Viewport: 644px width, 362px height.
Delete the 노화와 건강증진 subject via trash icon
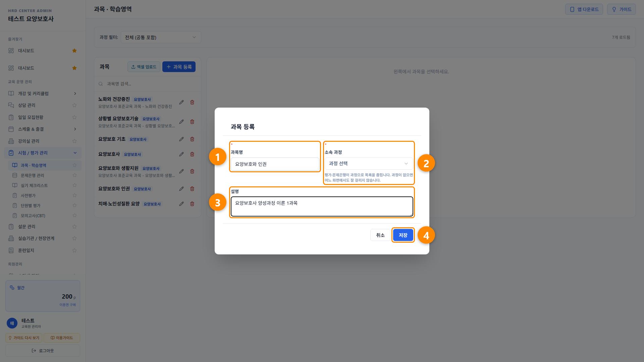[192, 102]
